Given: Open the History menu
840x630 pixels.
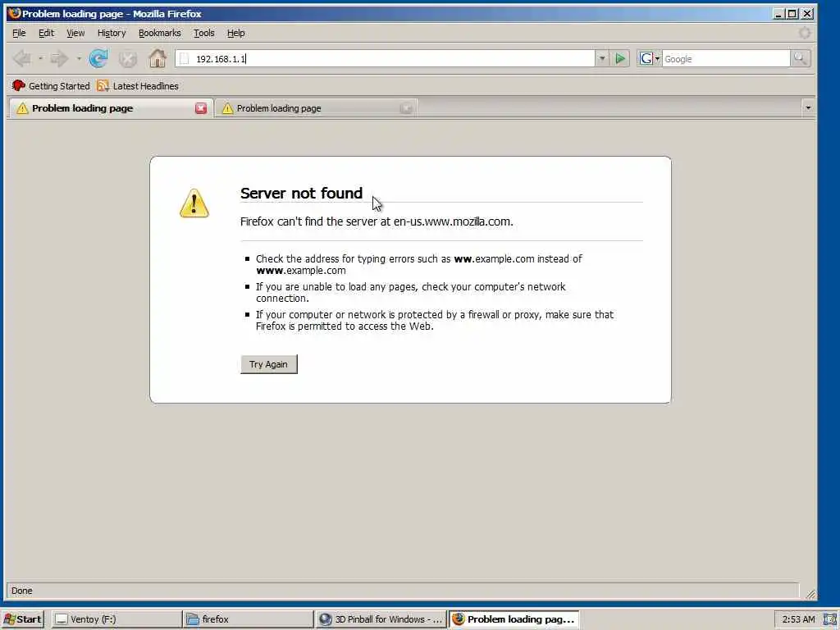Looking at the screenshot, I should [112, 33].
